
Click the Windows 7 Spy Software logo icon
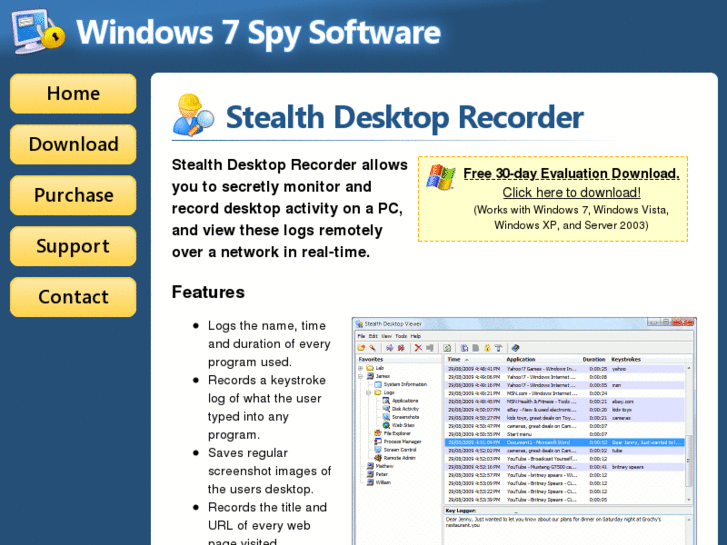pyautogui.click(x=38, y=32)
